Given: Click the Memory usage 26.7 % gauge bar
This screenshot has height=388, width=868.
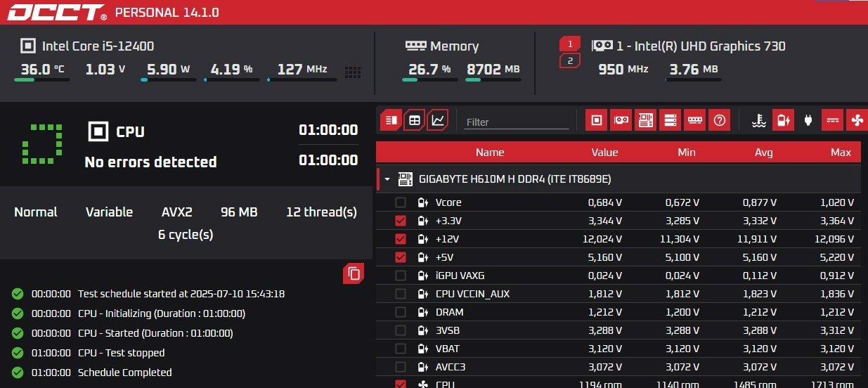Looking at the screenshot, I should pos(430,80).
